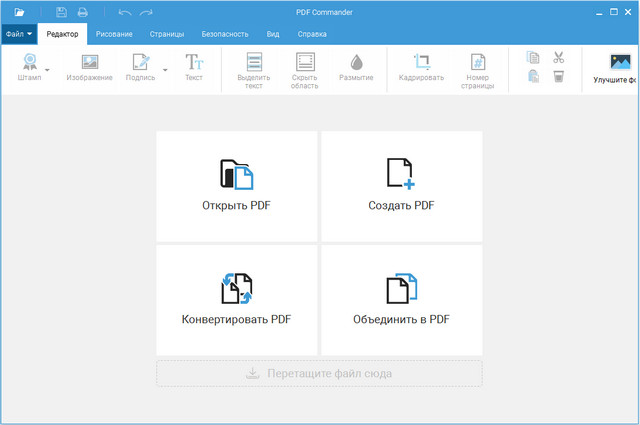Click the Перетащите файл сюда drop area
This screenshot has height=425, width=640.
coord(319,373)
